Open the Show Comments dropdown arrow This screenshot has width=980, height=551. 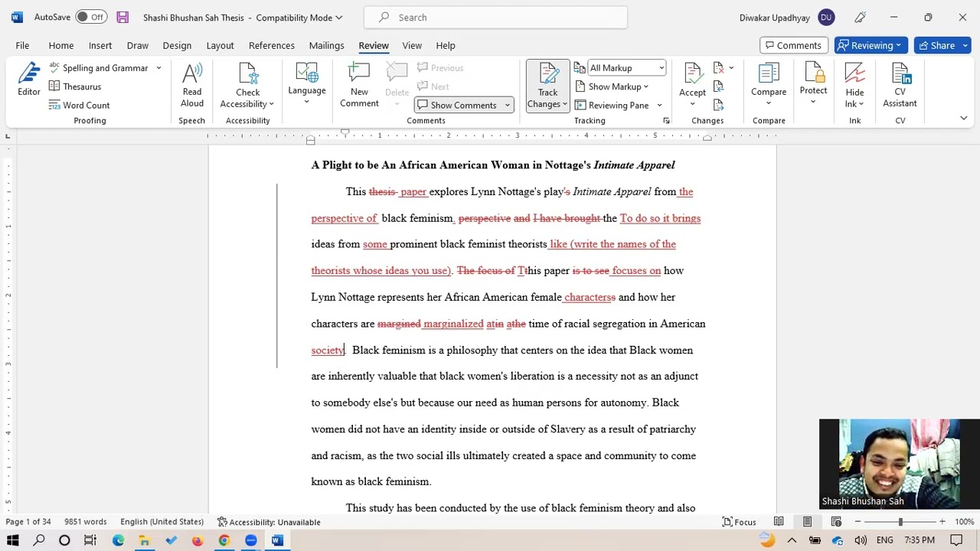point(507,105)
